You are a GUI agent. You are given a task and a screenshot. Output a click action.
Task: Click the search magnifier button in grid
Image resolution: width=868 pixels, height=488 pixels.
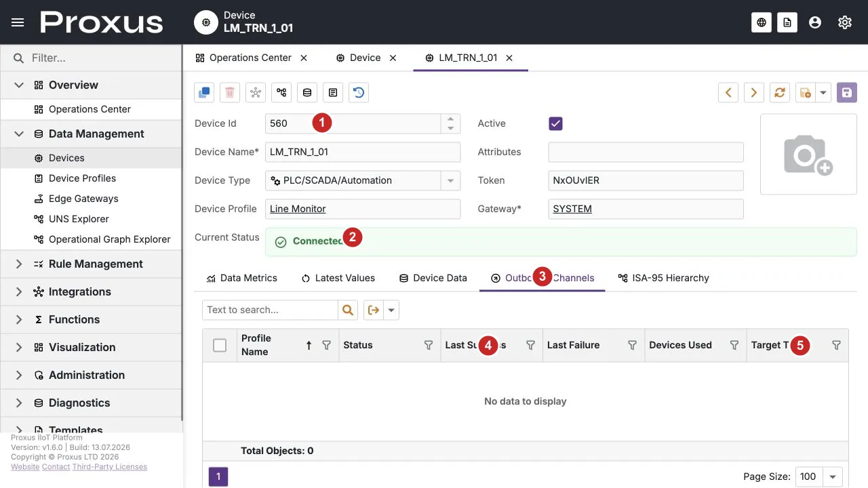(348, 310)
